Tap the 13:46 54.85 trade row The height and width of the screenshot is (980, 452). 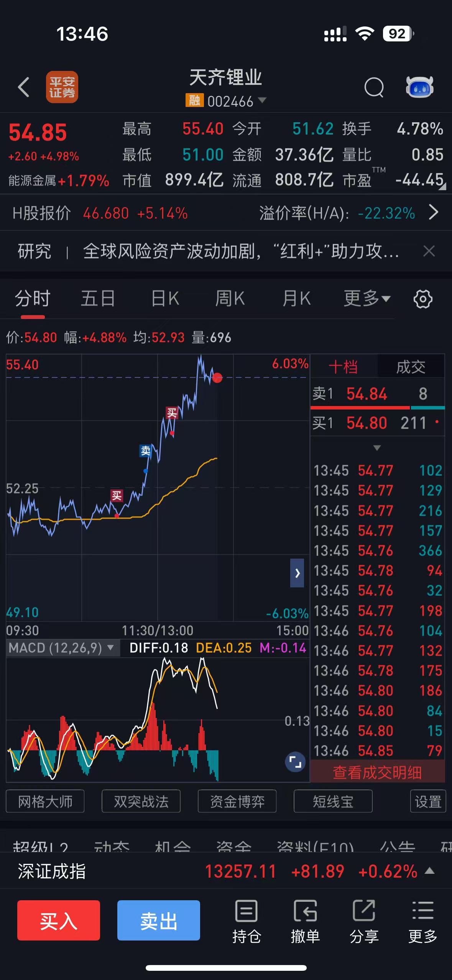click(x=378, y=751)
